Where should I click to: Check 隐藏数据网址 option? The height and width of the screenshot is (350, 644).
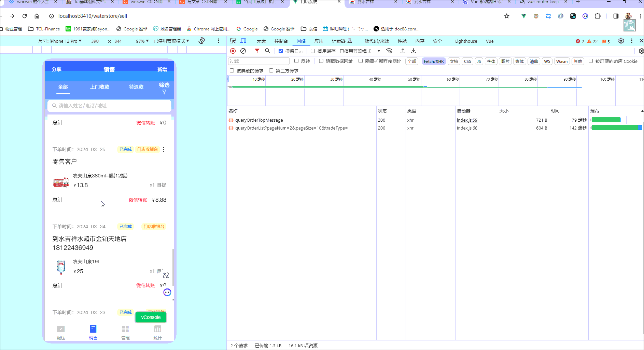pyautogui.click(x=321, y=61)
